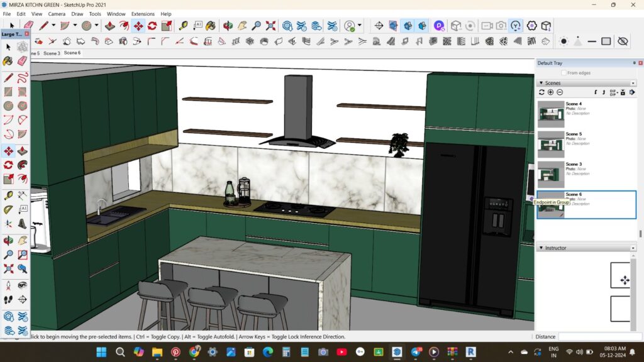This screenshot has width=644, height=362.
Task: Toggle the hidden eye crossed-out icon
Action: pos(623,41)
